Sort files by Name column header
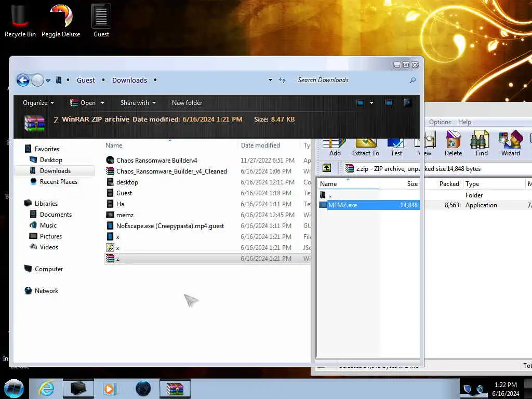 (114, 145)
